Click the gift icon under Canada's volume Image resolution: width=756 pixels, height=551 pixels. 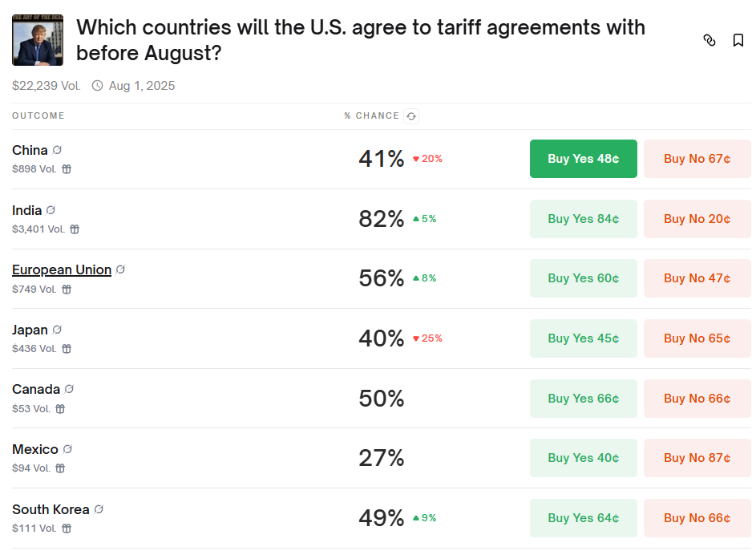click(x=60, y=409)
